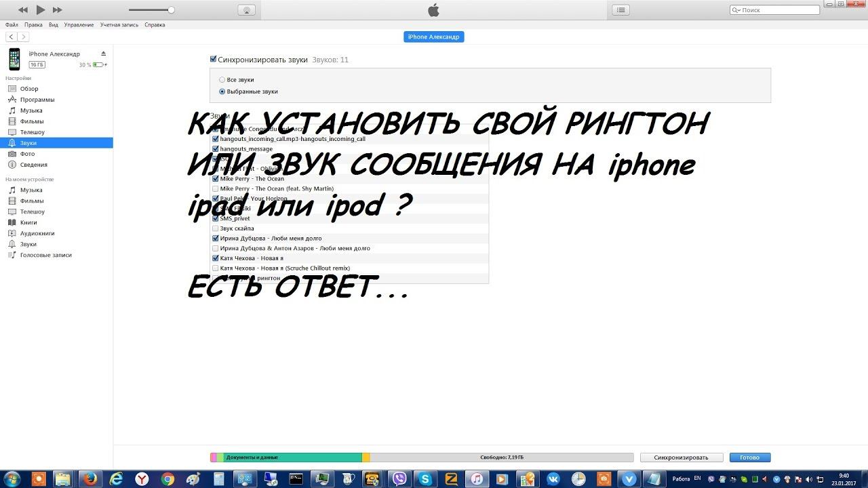Click the EN language indicator in tray
This screenshot has height=488, width=868.
(697, 478)
